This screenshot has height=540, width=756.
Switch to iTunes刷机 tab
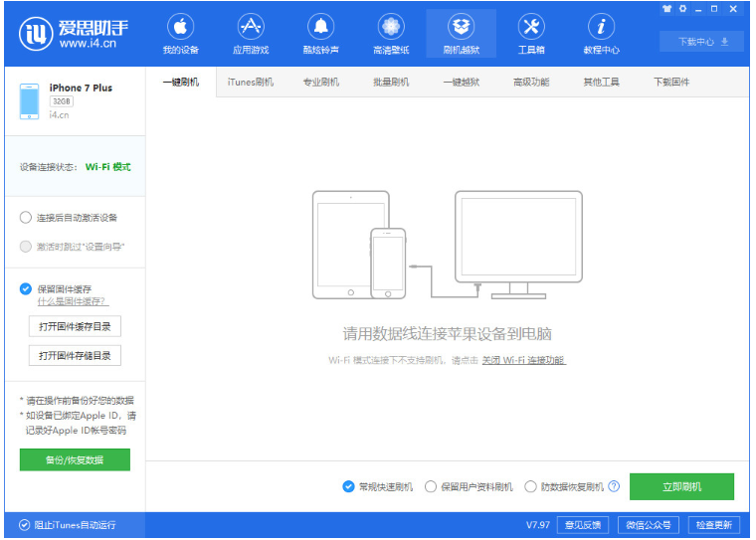251,82
